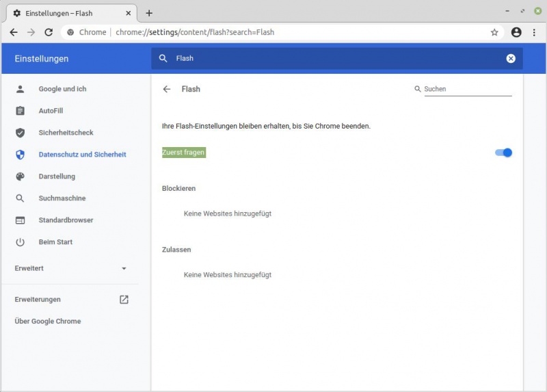Expand the Erweitert section arrow
The height and width of the screenshot is (392, 547).
pyautogui.click(x=124, y=268)
